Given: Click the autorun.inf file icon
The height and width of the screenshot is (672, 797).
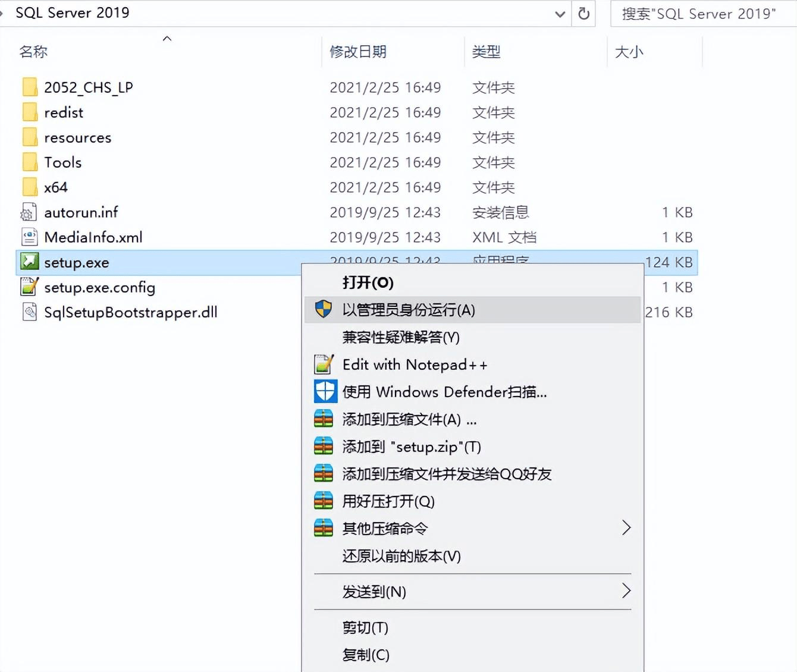Looking at the screenshot, I should [29, 212].
